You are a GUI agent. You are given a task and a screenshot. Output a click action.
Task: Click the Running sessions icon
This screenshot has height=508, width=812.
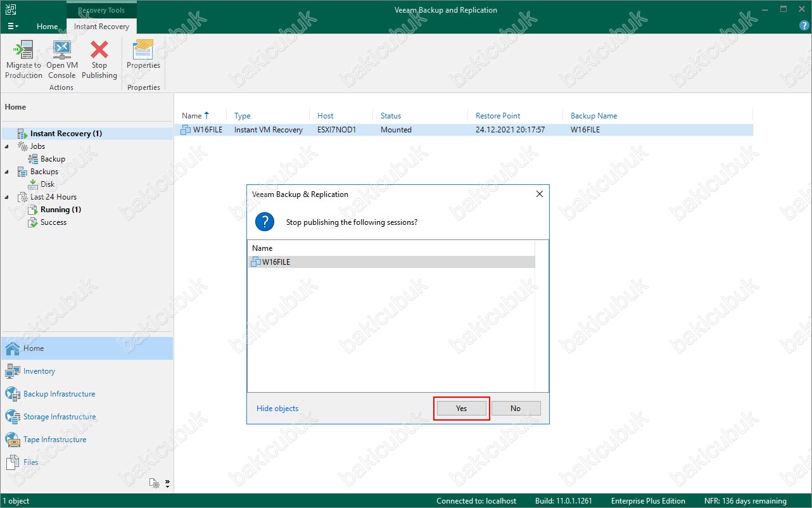tap(33, 210)
